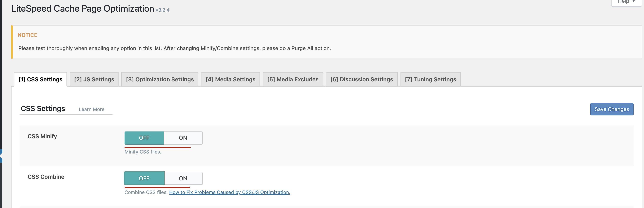Click the 'CSS Minify' setting label
This screenshot has height=208, width=644.
pos(42,136)
